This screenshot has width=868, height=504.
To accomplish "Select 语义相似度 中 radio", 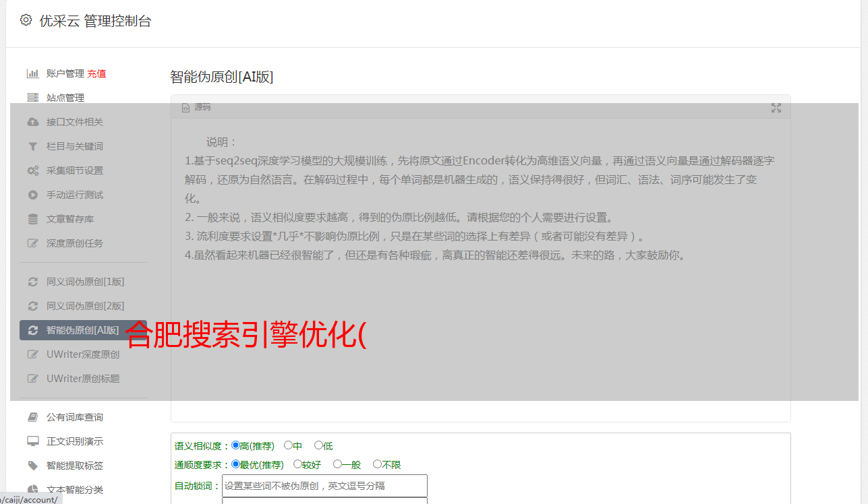I will click(288, 445).
